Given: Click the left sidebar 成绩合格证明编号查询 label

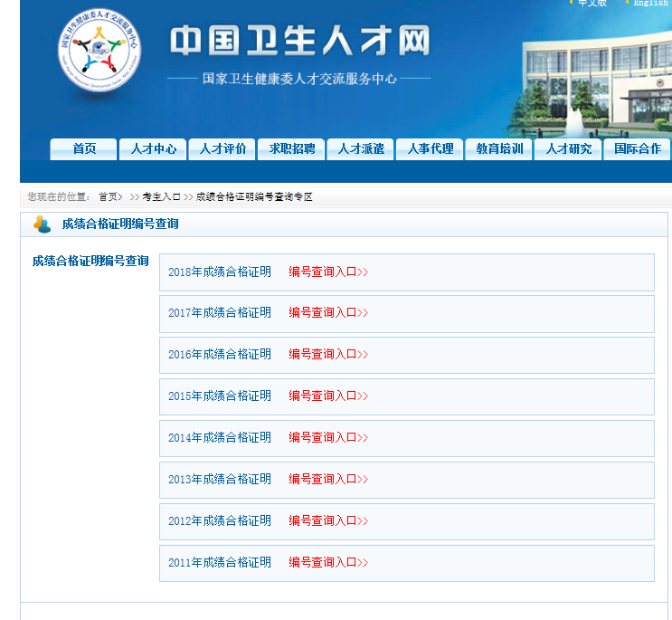Looking at the screenshot, I should (x=90, y=261).
